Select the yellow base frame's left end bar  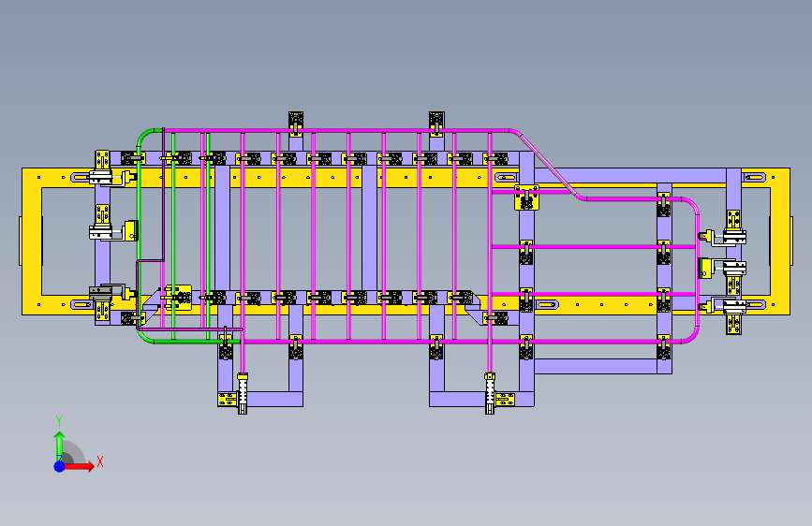31,241
